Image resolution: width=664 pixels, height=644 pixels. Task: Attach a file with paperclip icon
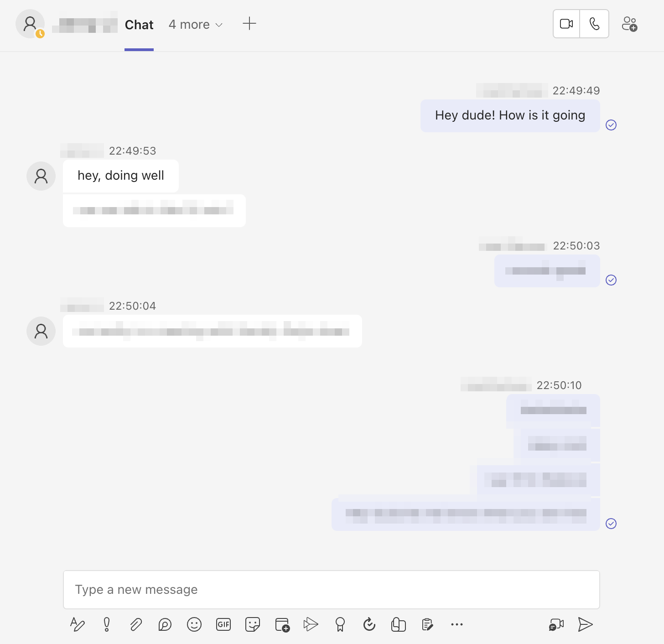(136, 624)
